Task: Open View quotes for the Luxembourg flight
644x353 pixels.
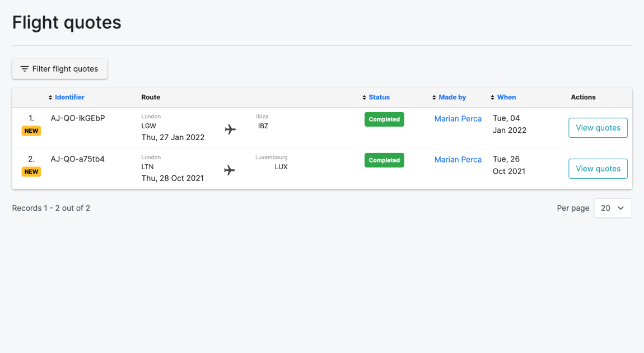Action: click(x=598, y=169)
